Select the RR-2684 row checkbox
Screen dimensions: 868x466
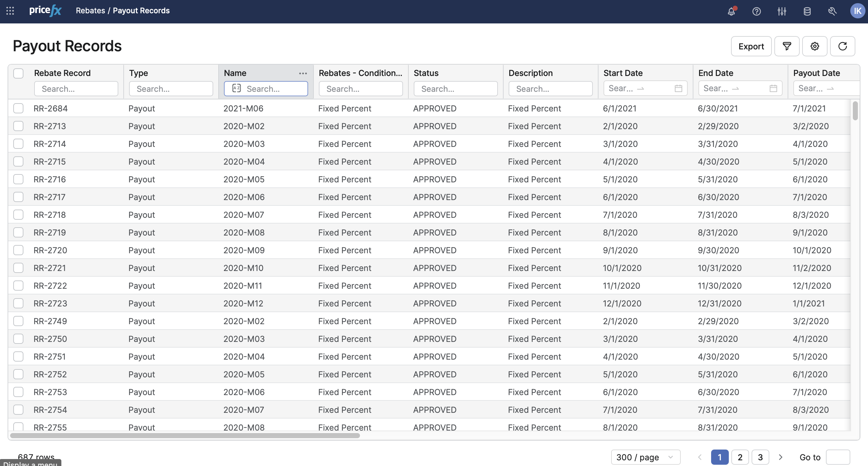pos(18,108)
